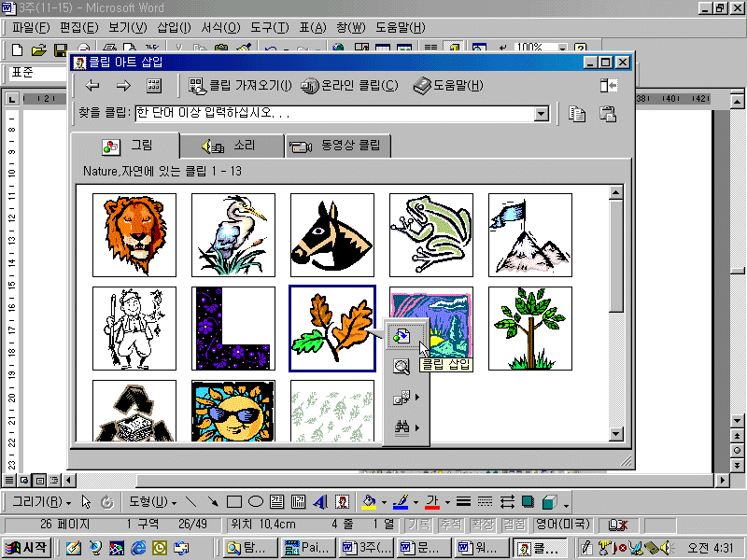Click the WordArt insert icon
The image size is (747, 560).
coord(320,502)
